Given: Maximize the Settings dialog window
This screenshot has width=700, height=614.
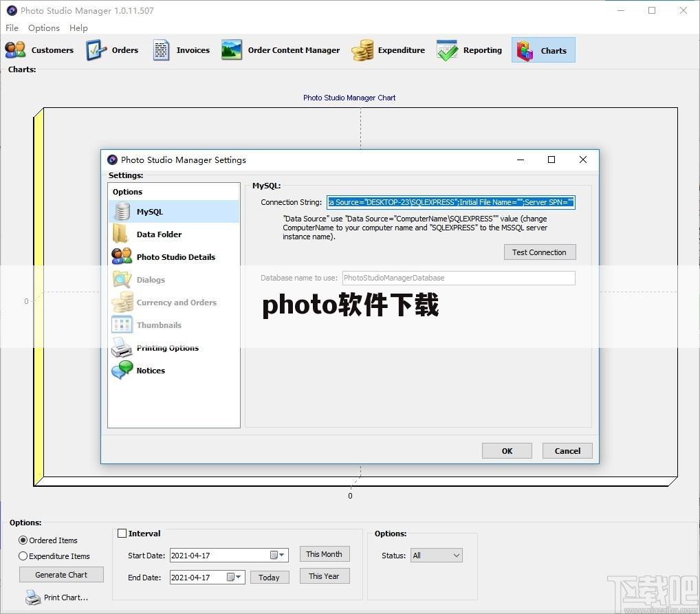Looking at the screenshot, I should (551, 160).
